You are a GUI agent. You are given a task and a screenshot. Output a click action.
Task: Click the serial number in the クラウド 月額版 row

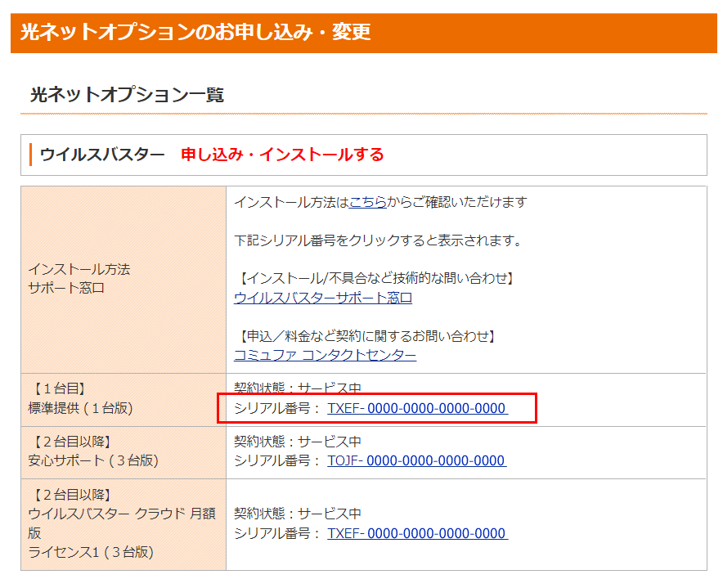417,533
